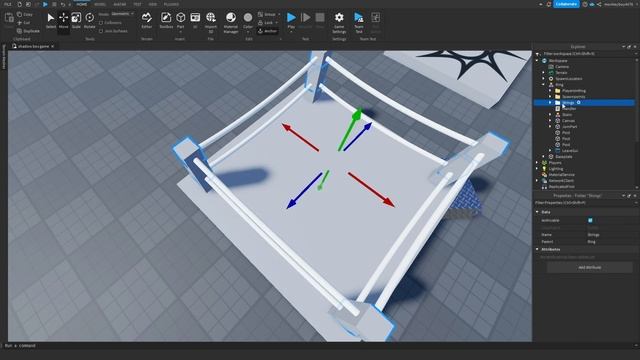Image resolution: width=640 pixels, height=360 pixels.
Task: Select Baseplate in the Explorer
Action: pos(563,157)
